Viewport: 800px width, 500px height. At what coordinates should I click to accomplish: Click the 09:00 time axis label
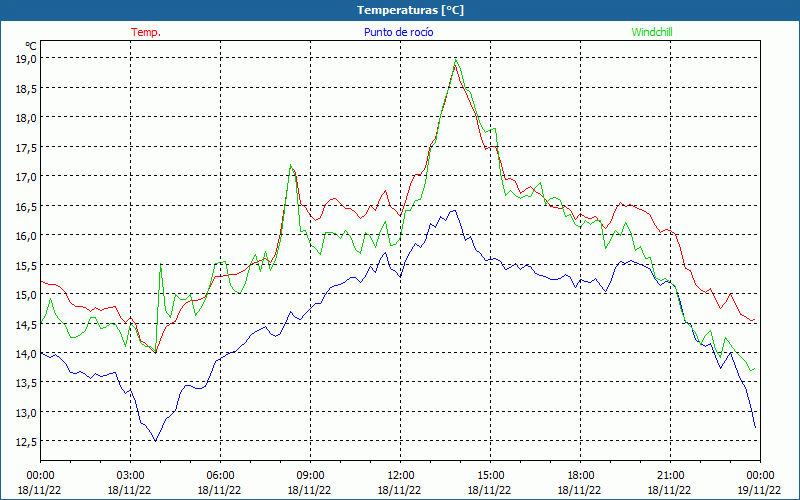[x=310, y=476]
